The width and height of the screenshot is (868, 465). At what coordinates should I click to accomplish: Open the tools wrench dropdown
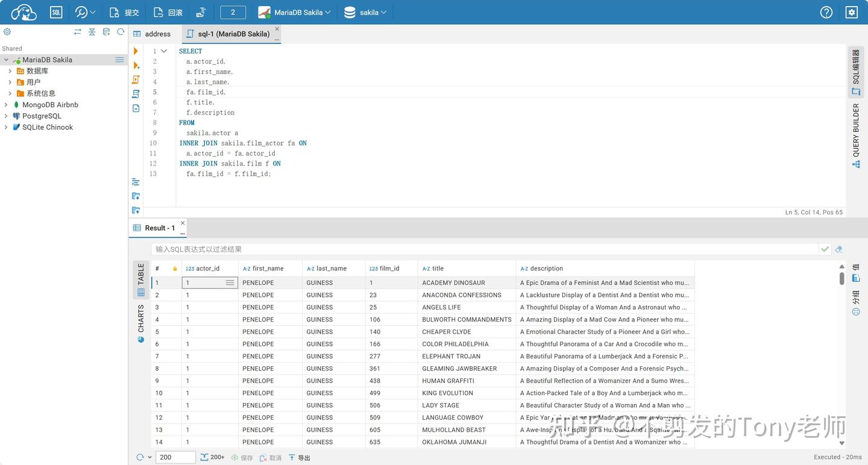tap(85, 12)
